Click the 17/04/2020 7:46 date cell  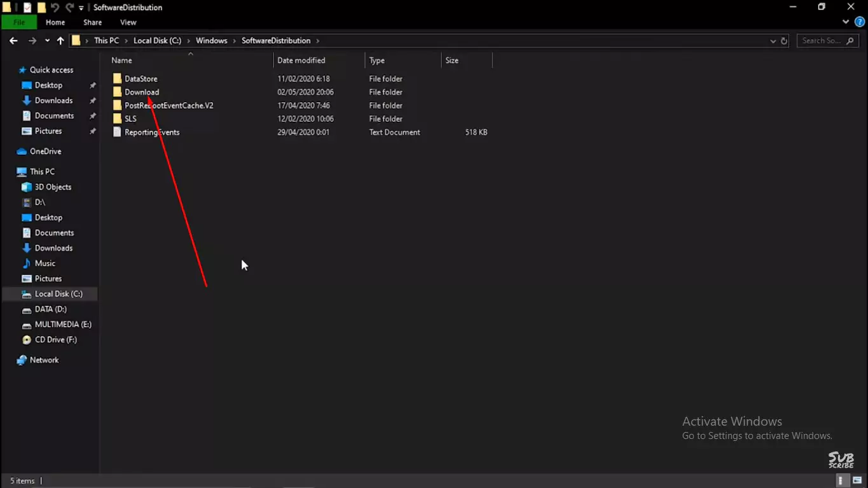[x=303, y=106]
